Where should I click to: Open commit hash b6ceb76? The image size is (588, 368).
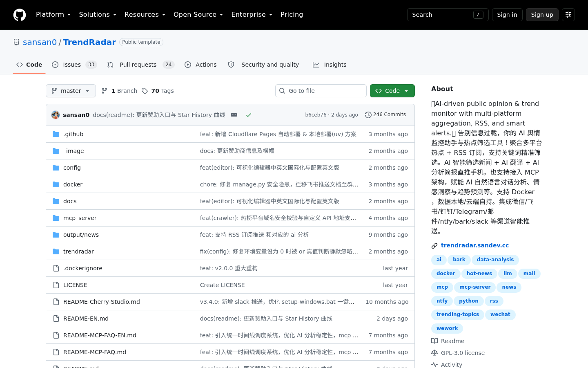pyautogui.click(x=316, y=115)
